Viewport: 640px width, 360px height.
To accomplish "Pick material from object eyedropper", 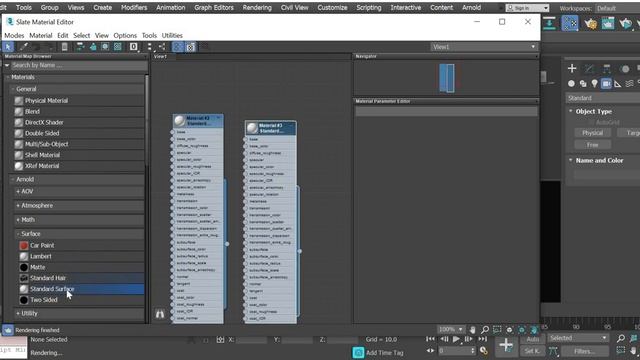I will pyautogui.click(x=24, y=47).
